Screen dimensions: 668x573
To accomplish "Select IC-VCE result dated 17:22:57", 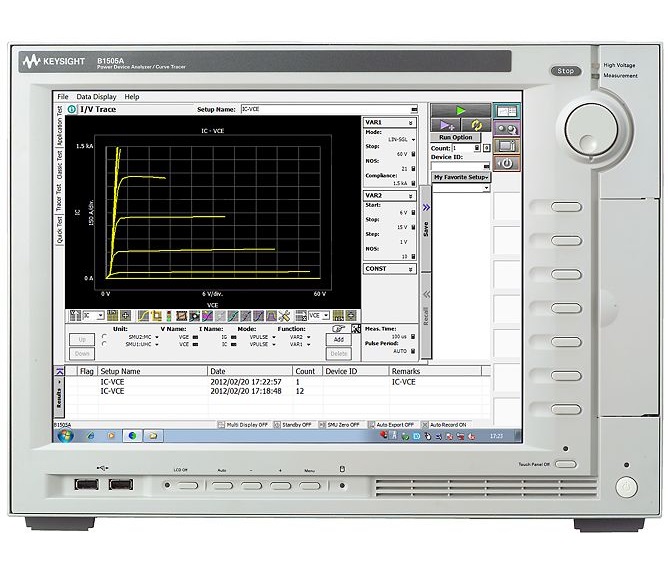I will (x=273, y=382).
